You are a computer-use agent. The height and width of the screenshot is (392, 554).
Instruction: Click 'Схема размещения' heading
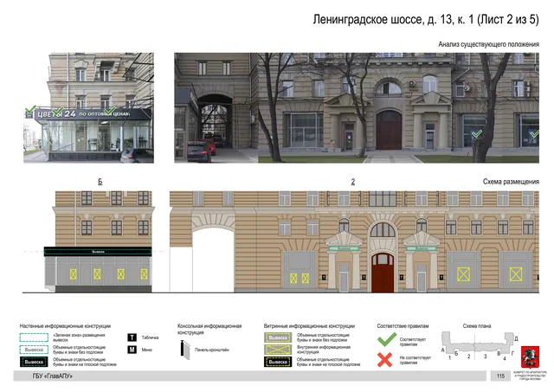click(x=511, y=182)
